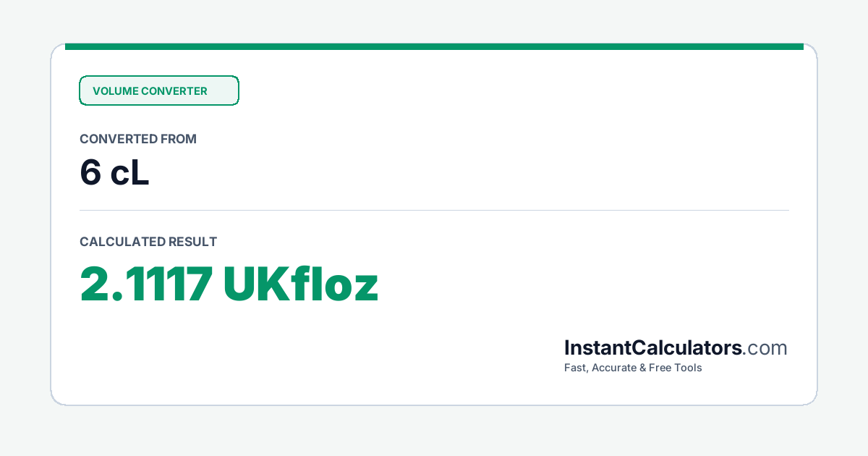The height and width of the screenshot is (456, 868).
Task: Click the word Fast in the tagline
Action: click(x=576, y=368)
